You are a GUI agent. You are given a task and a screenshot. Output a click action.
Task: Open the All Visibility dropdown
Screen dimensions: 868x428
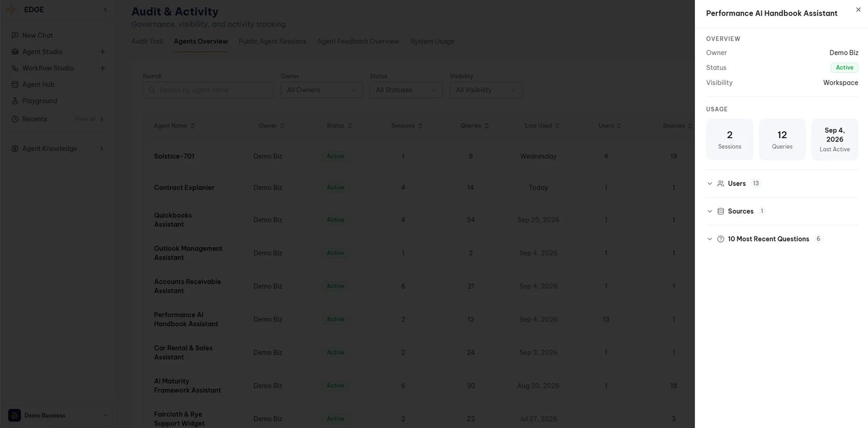[486, 90]
